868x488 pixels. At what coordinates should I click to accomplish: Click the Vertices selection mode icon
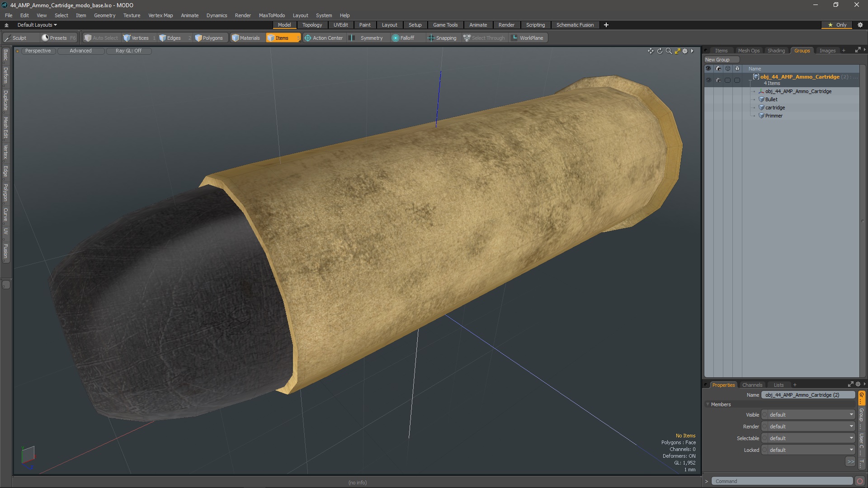127,38
